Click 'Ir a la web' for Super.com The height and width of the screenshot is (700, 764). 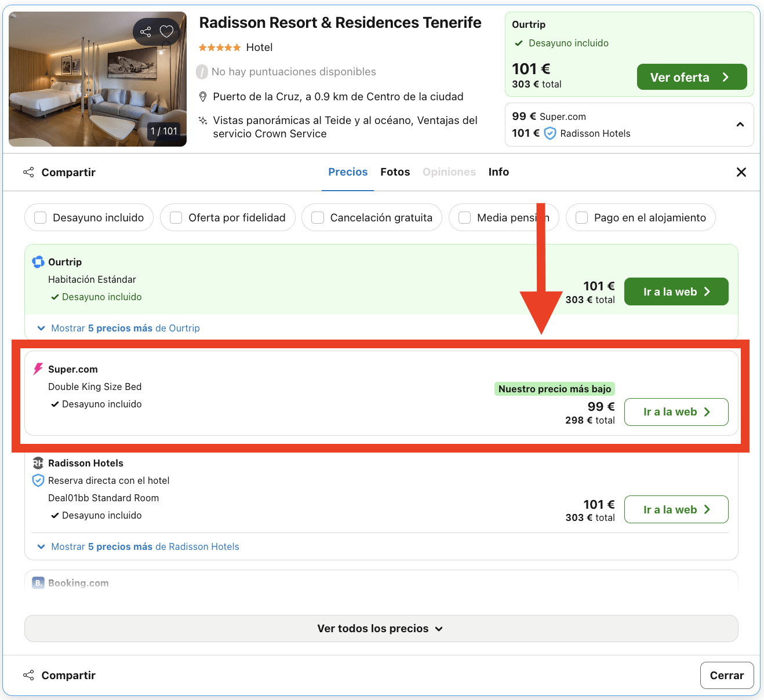click(x=676, y=412)
